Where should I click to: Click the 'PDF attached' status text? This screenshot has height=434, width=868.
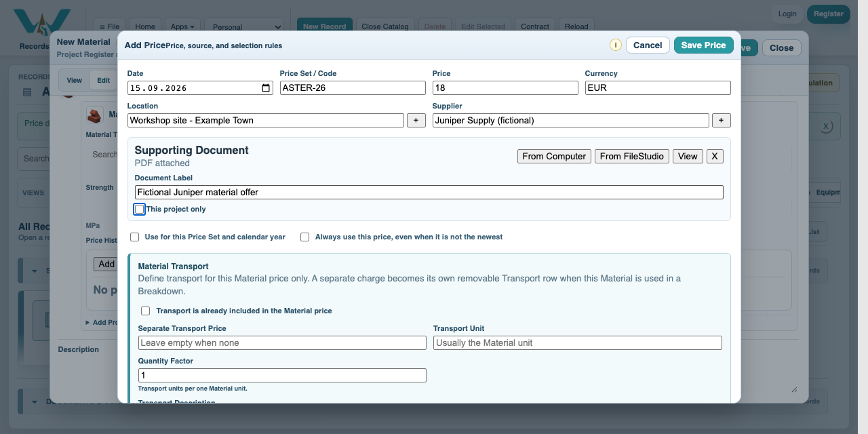(162, 163)
